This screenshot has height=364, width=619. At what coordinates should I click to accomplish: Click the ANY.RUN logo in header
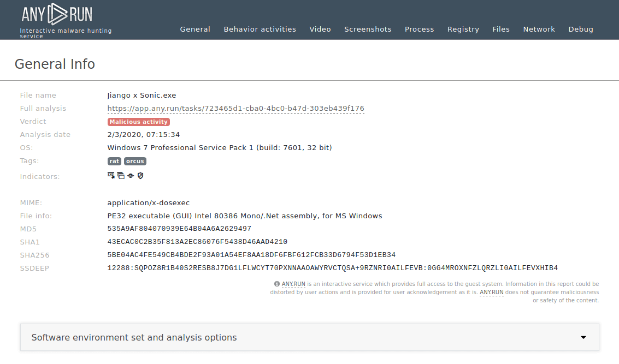click(x=57, y=15)
